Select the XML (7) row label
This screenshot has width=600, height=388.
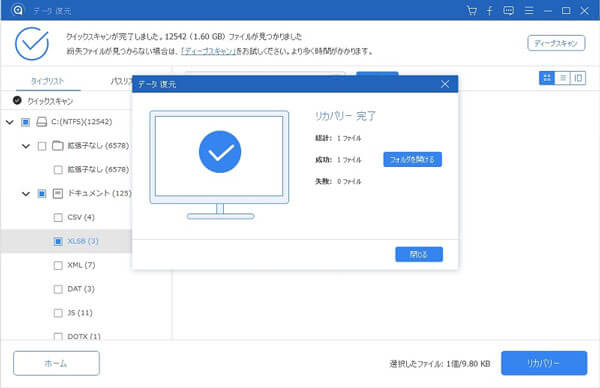tap(81, 265)
